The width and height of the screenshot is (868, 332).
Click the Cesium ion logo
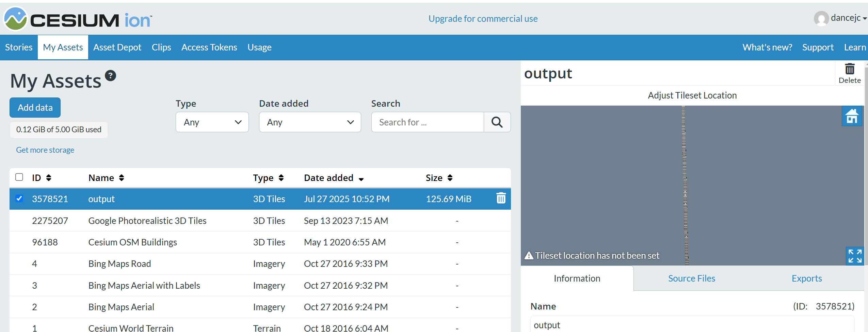click(x=78, y=19)
